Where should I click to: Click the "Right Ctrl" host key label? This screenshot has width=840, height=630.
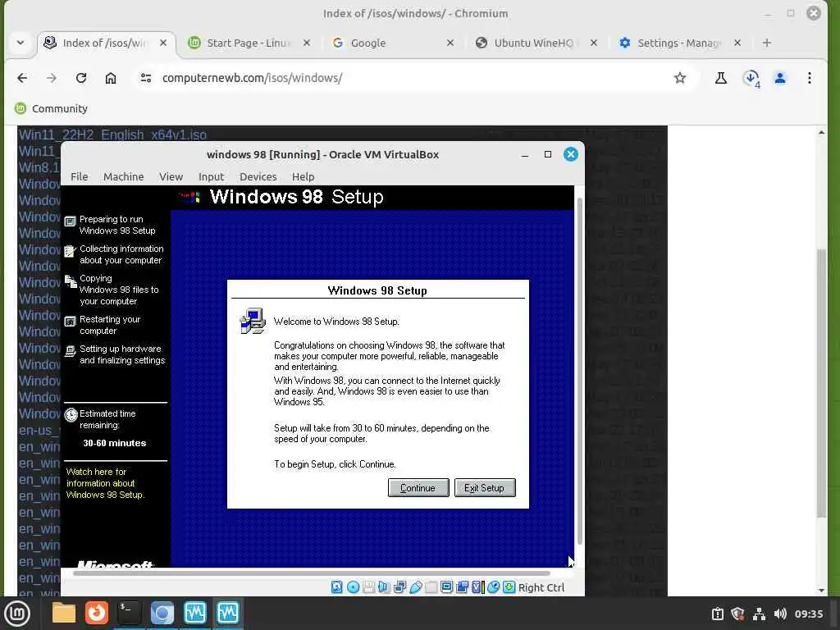click(x=541, y=587)
